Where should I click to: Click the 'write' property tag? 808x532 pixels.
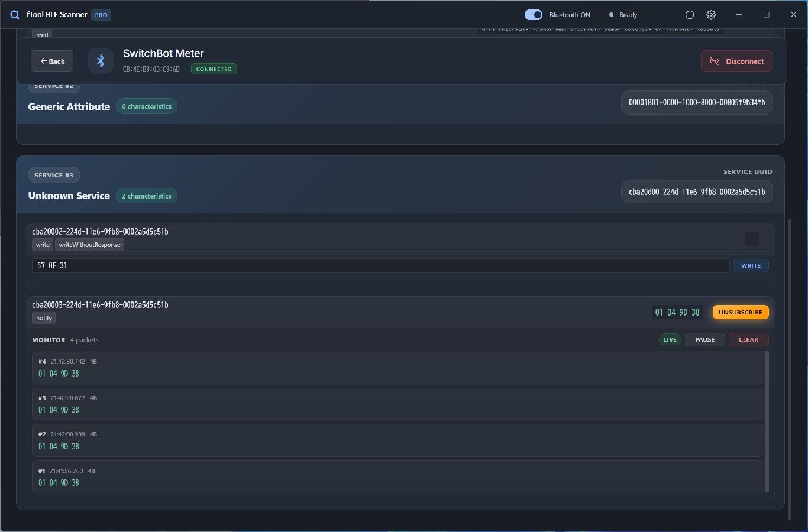pyautogui.click(x=43, y=245)
